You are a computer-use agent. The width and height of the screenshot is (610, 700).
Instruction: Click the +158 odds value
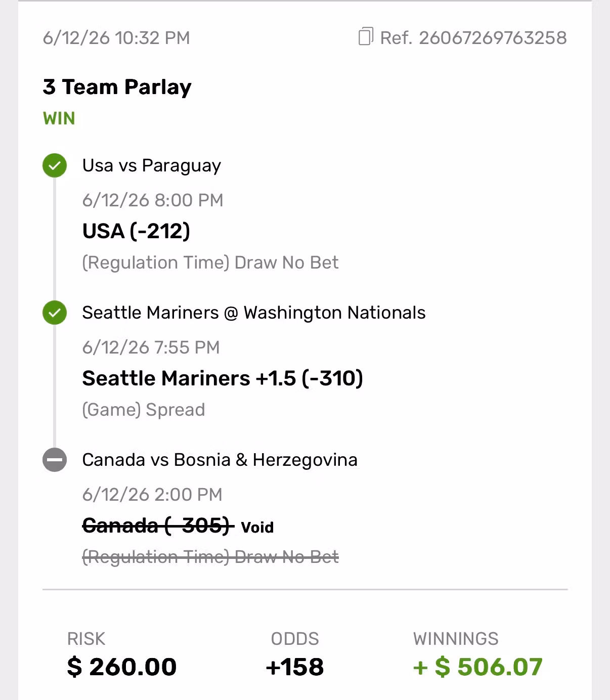pos(295,667)
